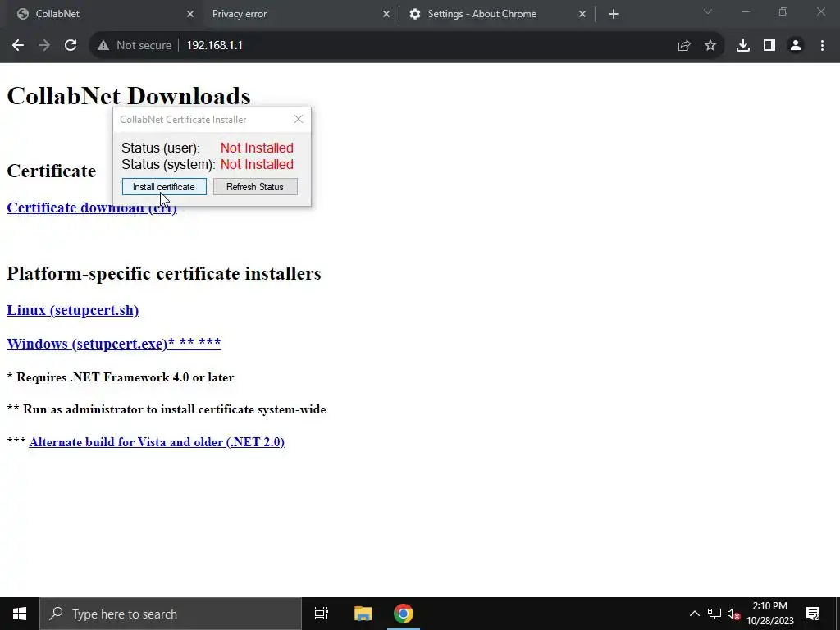Open the Windows Start menu
The height and width of the screenshot is (630, 840).
(20, 614)
